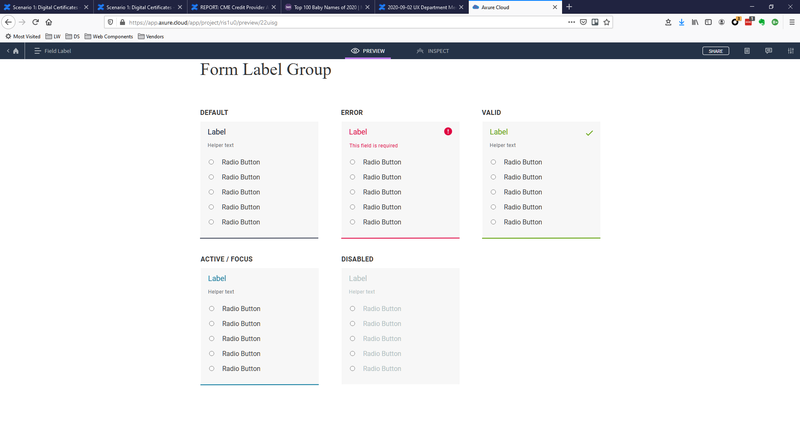Open the DS bookmarks folder
This screenshot has width=800, height=433.
72,37
